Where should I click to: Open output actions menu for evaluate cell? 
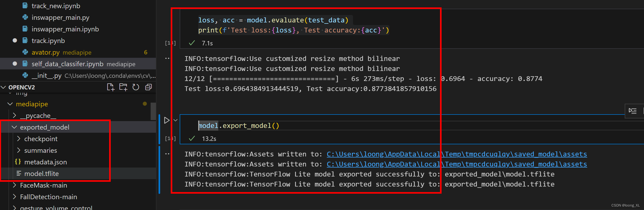coord(167,58)
